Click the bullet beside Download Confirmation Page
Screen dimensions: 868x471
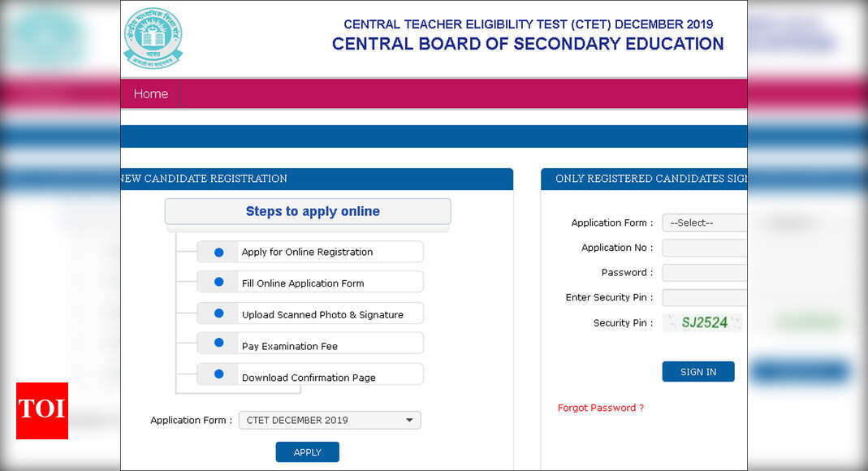[x=218, y=374]
